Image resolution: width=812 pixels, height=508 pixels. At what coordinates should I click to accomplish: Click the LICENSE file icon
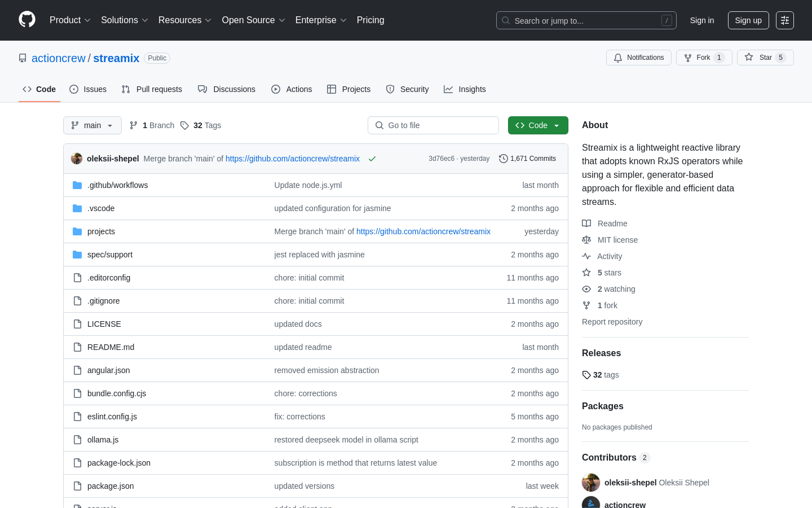pos(77,324)
